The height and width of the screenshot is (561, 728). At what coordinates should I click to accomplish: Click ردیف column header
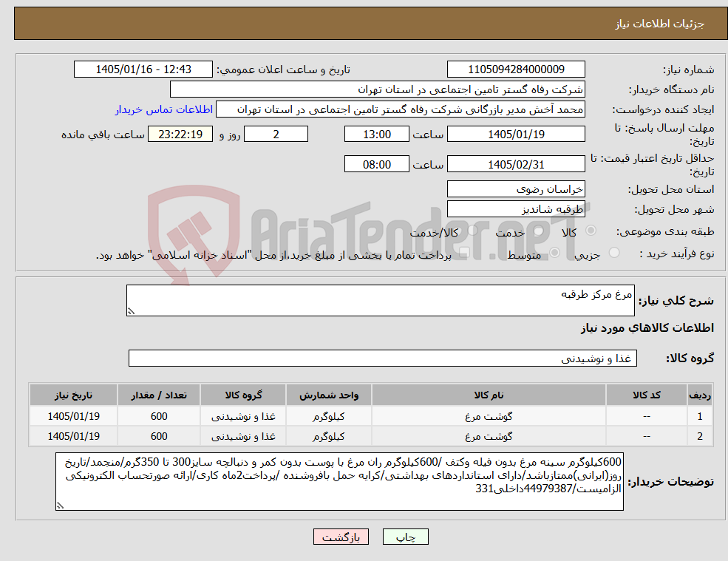coord(700,395)
